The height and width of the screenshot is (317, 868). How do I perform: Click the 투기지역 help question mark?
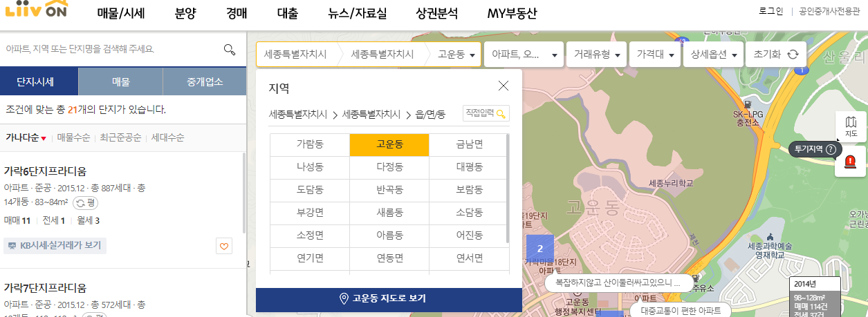[831, 149]
